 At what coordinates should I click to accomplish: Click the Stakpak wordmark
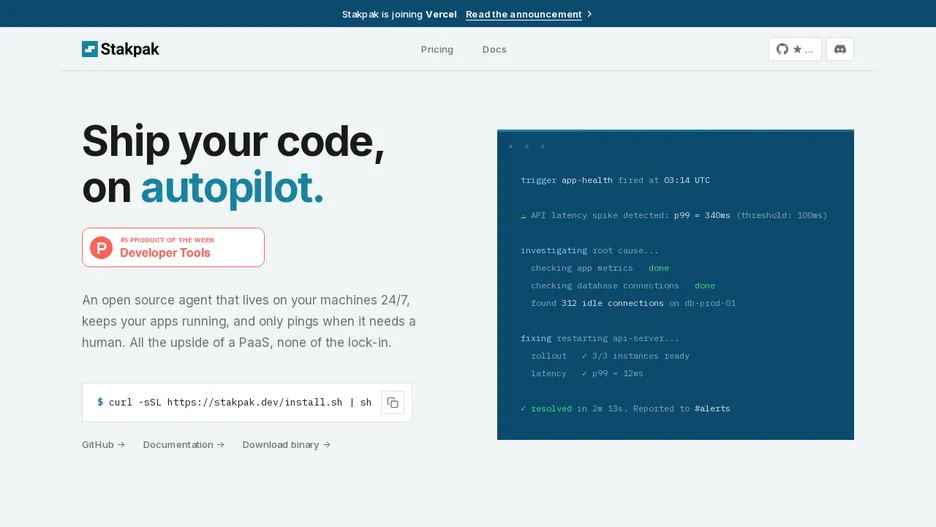point(130,49)
